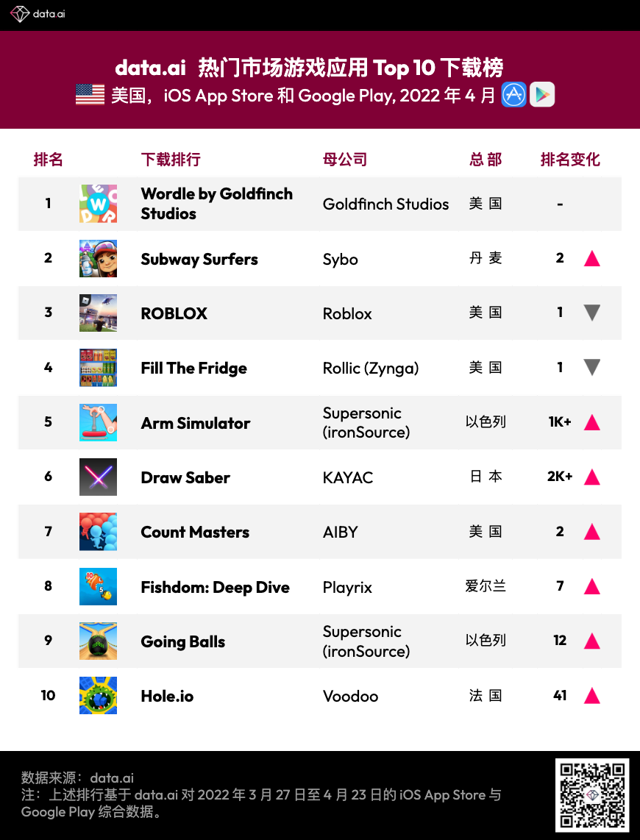Click the iOS App Store icon

tap(514, 95)
